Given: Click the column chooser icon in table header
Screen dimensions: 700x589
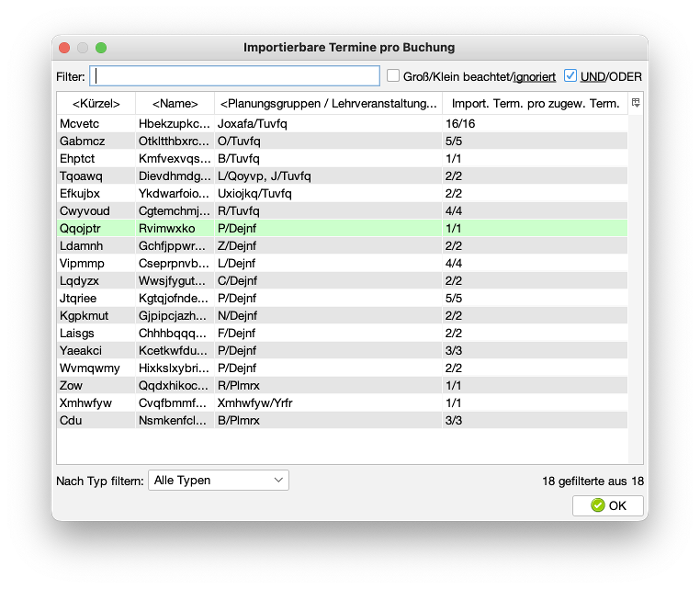Looking at the screenshot, I should 636,103.
